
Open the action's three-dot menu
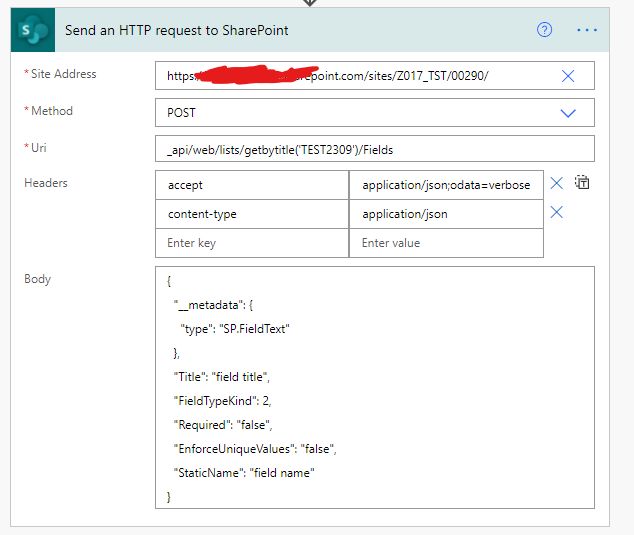pos(587,30)
